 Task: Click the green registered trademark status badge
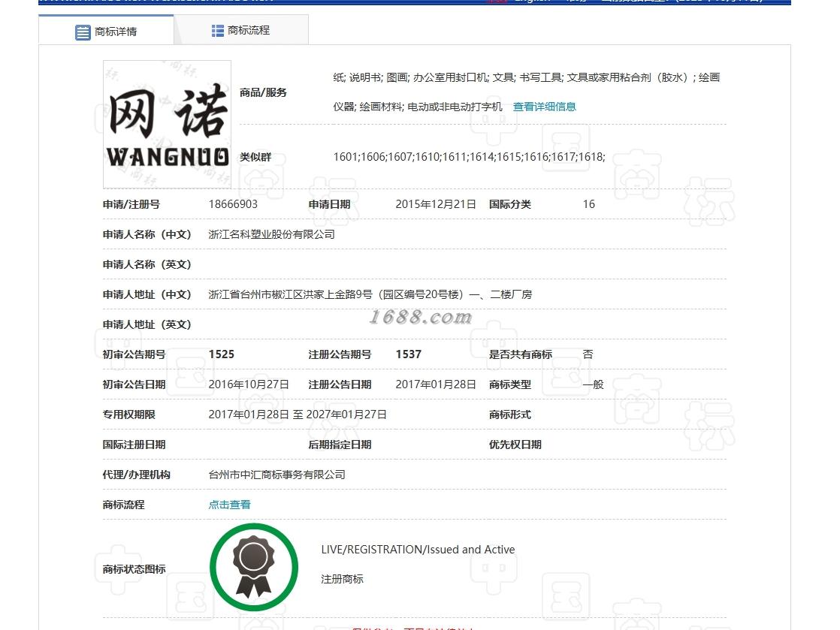[254, 567]
